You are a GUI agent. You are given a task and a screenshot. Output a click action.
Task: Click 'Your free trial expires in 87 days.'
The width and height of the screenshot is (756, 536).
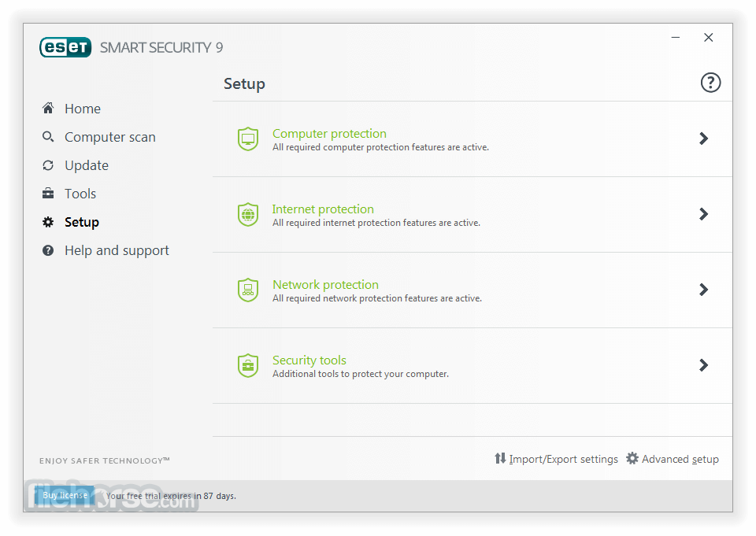[171, 496]
